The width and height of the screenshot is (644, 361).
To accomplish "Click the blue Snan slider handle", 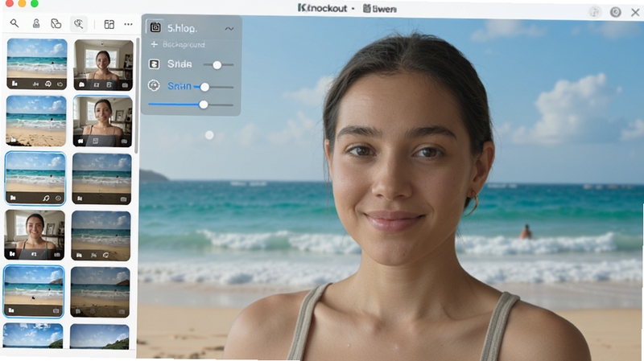I will click(204, 87).
